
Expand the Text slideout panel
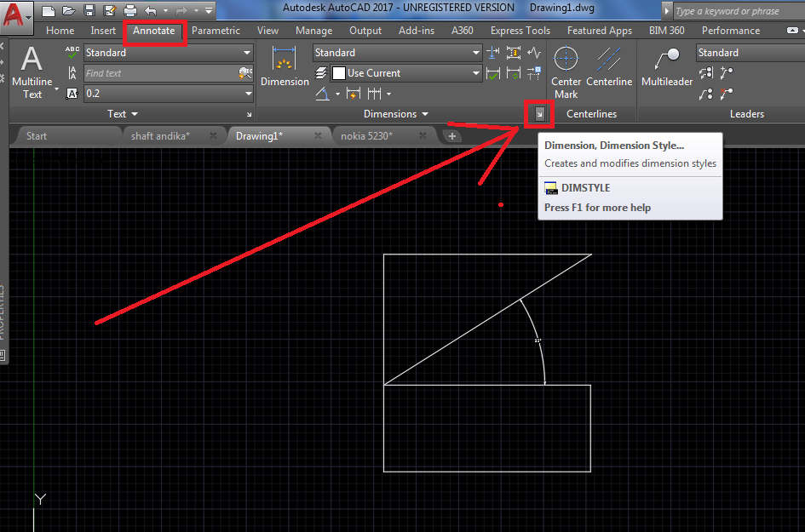coord(118,113)
